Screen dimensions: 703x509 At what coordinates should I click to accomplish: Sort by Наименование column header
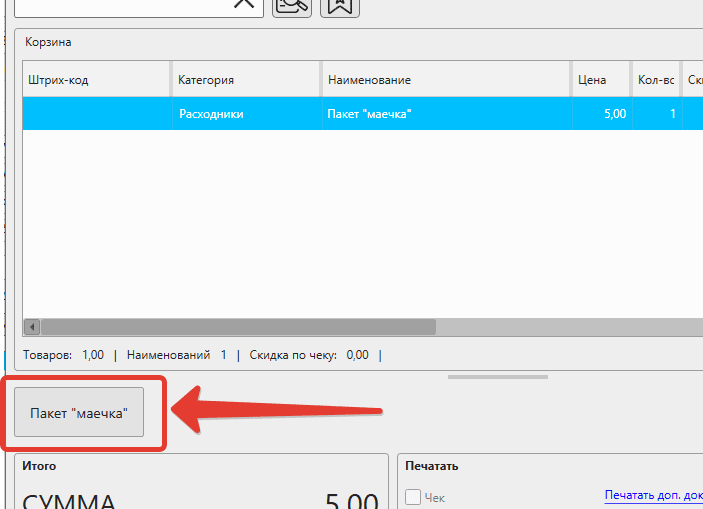click(446, 80)
